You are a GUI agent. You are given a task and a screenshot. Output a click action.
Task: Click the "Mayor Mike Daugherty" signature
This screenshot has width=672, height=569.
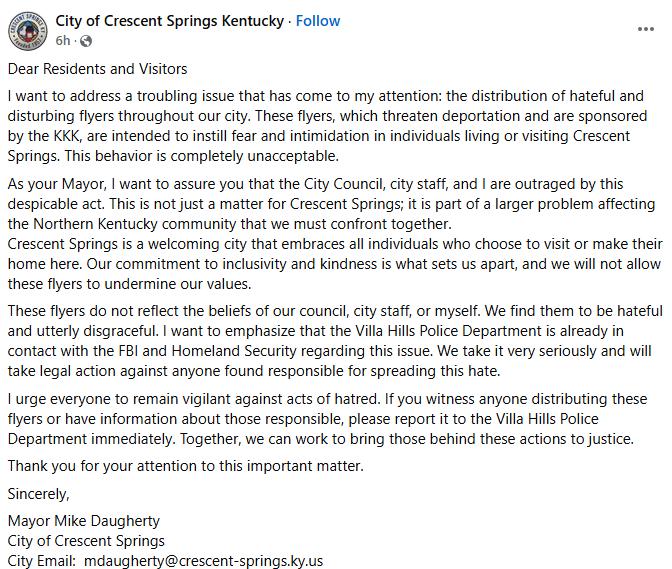pyautogui.click(x=83, y=520)
